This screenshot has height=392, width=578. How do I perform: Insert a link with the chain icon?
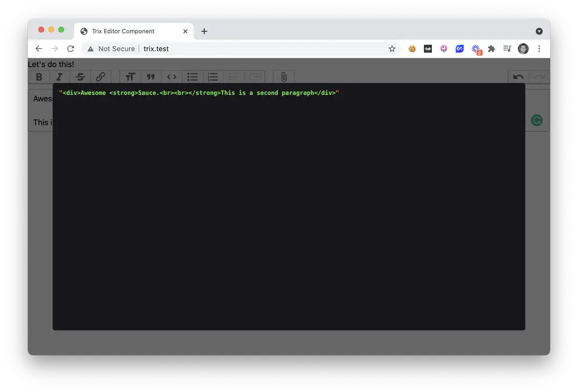(x=100, y=77)
